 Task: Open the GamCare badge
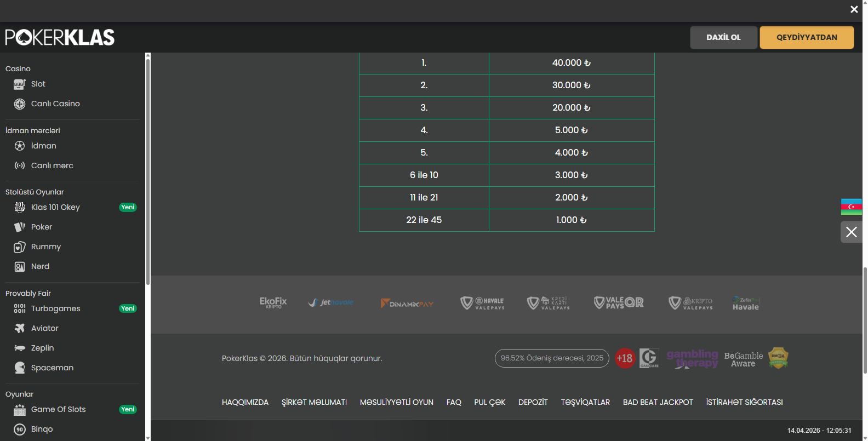[x=649, y=358]
